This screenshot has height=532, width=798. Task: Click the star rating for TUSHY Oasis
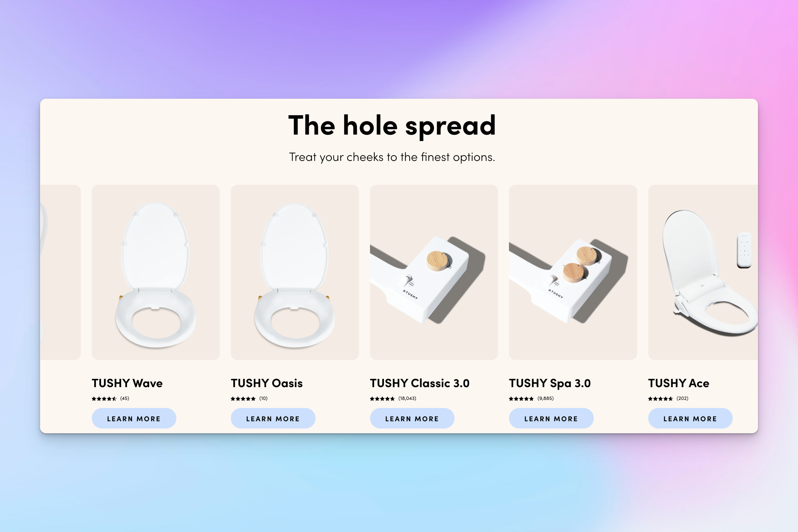click(243, 399)
